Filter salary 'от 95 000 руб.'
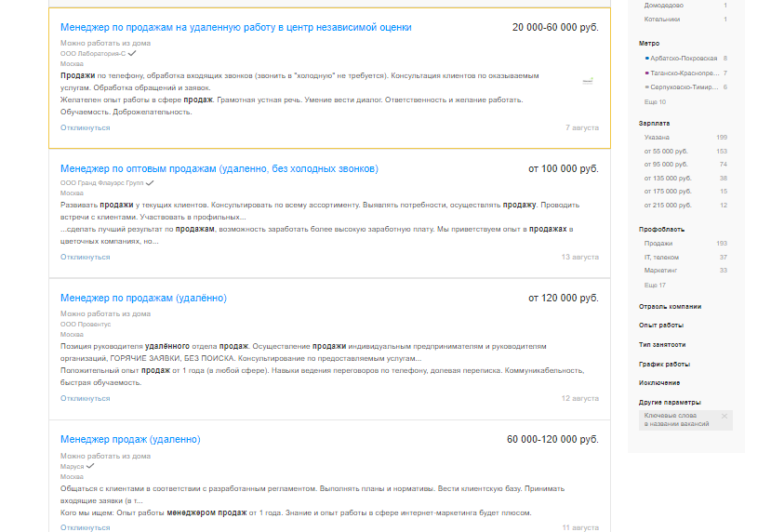This screenshot has height=532, width=771. 666,165
